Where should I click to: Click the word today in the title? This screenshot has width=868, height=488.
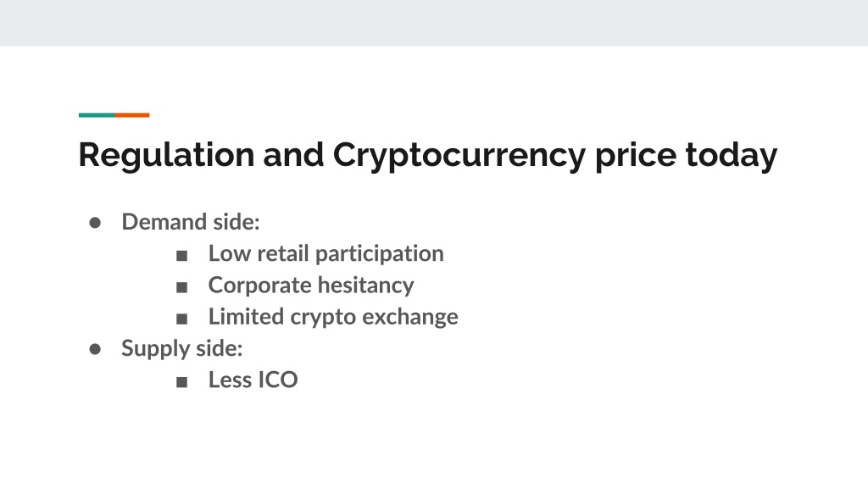[732, 155]
